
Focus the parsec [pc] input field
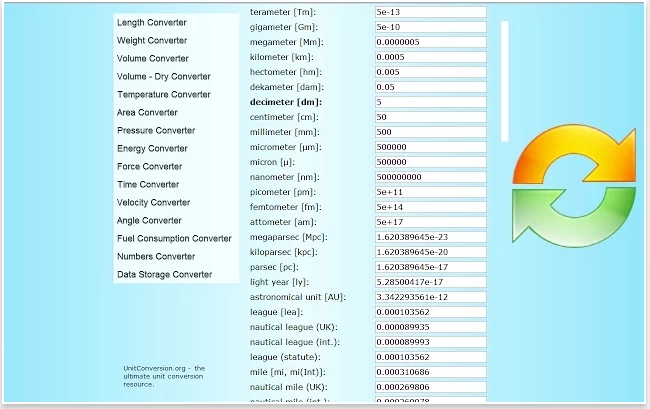point(429,267)
